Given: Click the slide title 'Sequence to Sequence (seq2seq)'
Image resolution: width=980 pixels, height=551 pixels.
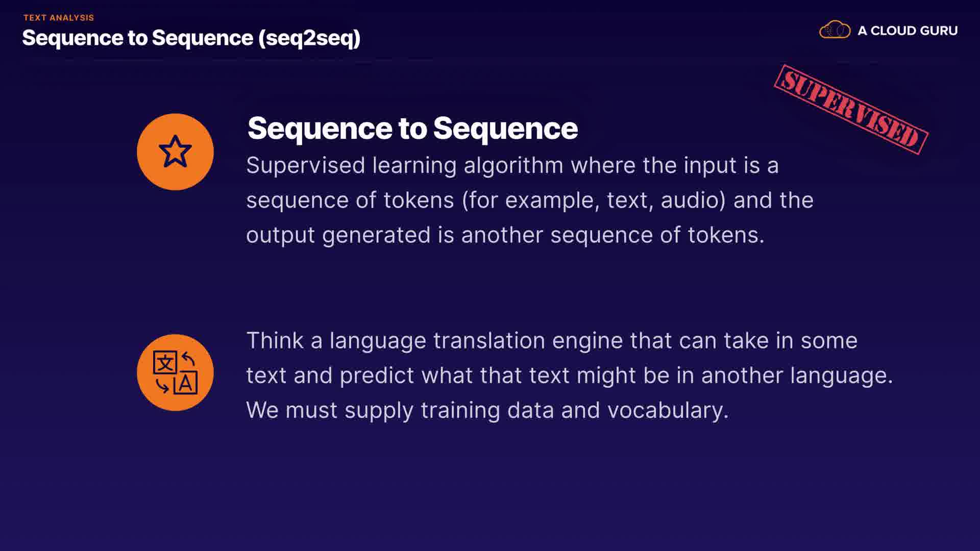Looking at the screenshot, I should click(191, 38).
